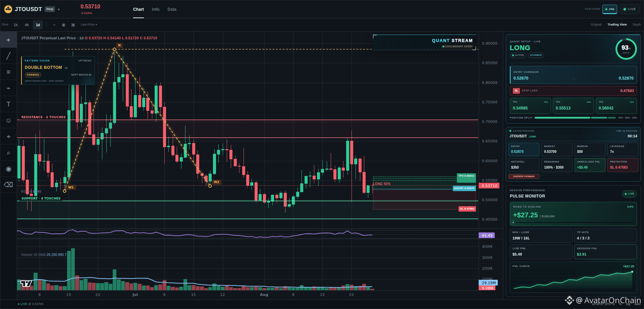644x309 pixels.
Task: Click the Stop Loss 0.47583 row
Action: point(573,91)
